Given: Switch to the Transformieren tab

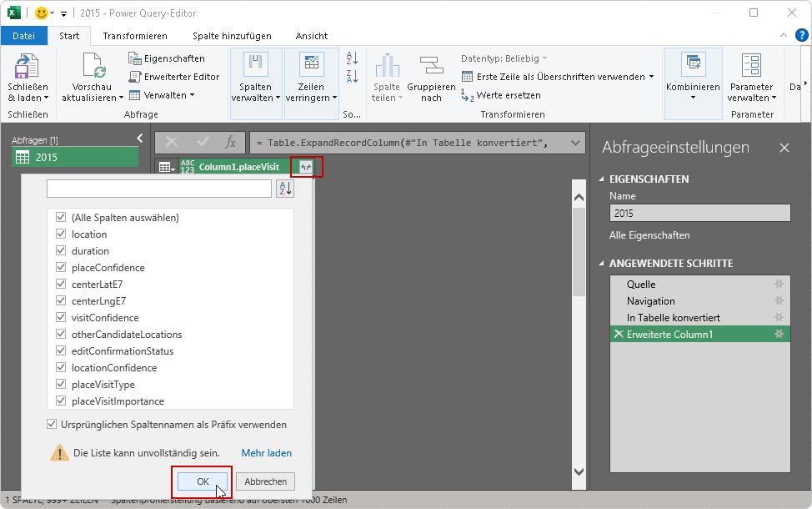Looking at the screenshot, I should (x=134, y=36).
